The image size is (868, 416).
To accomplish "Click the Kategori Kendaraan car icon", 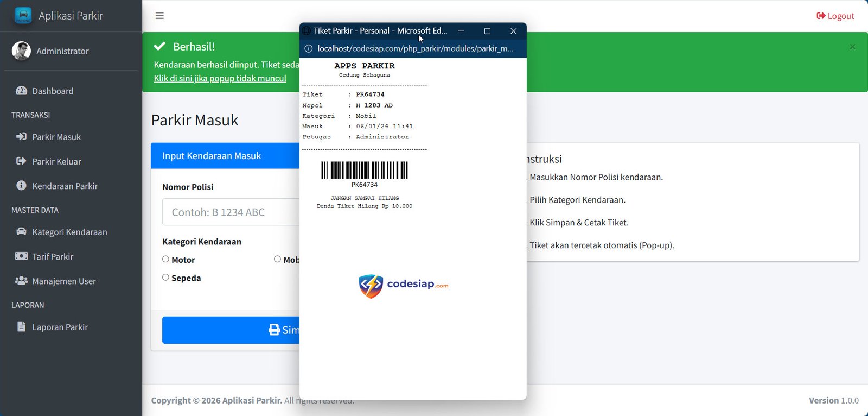I will pos(21,231).
